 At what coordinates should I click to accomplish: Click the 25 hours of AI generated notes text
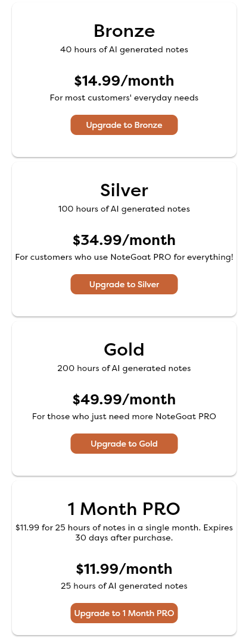pos(124,586)
